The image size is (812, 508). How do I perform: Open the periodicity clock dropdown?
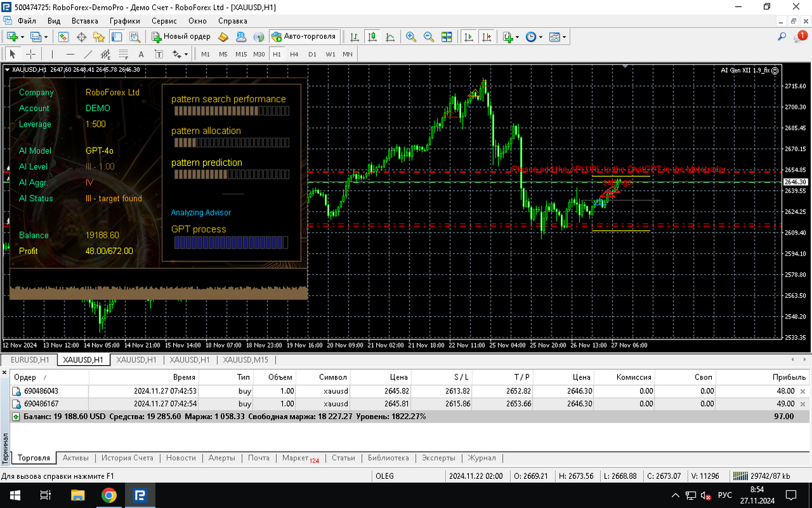tap(541, 37)
